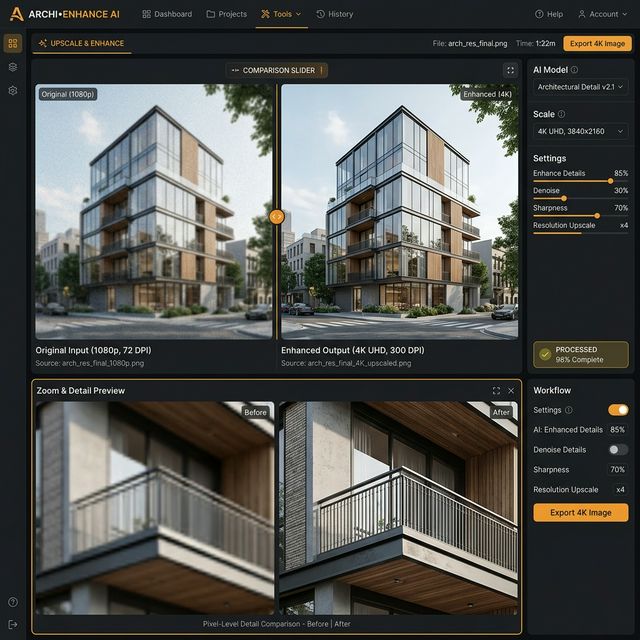Click the Archi-Enhance AI logo icon
This screenshot has width=640, height=640.
pos(16,14)
